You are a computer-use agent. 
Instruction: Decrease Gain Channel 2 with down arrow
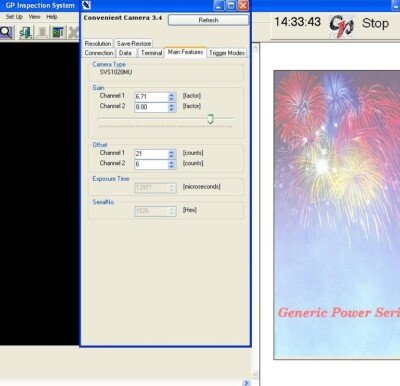pyautogui.click(x=172, y=109)
